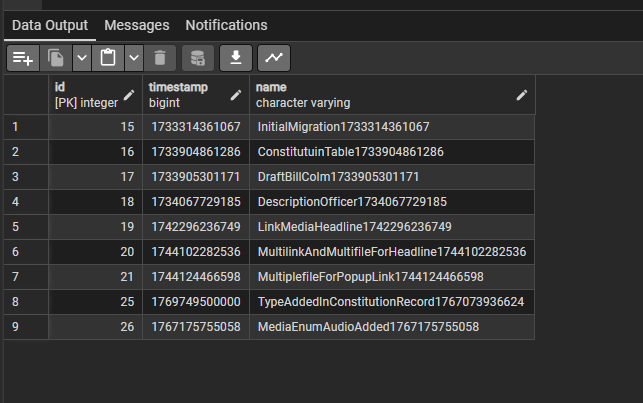Viewport: 643px width, 403px height.
Task: Click the Add row toolbar icon
Action: point(22,58)
